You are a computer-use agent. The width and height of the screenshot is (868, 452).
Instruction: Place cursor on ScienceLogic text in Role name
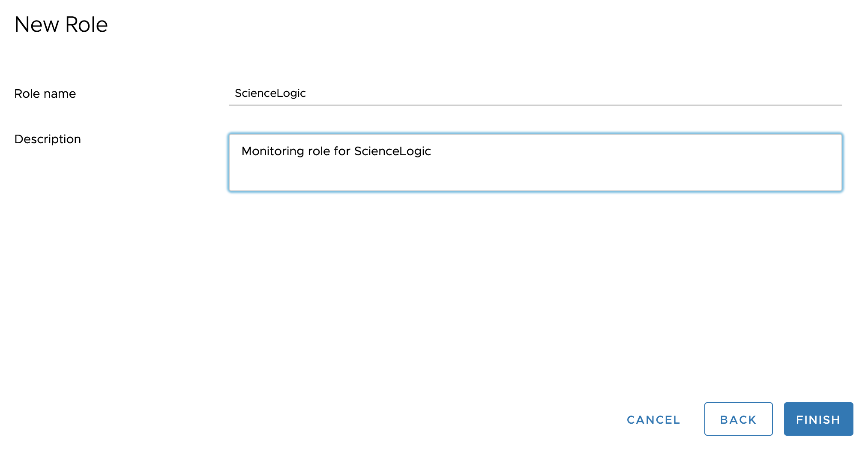click(270, 93)
